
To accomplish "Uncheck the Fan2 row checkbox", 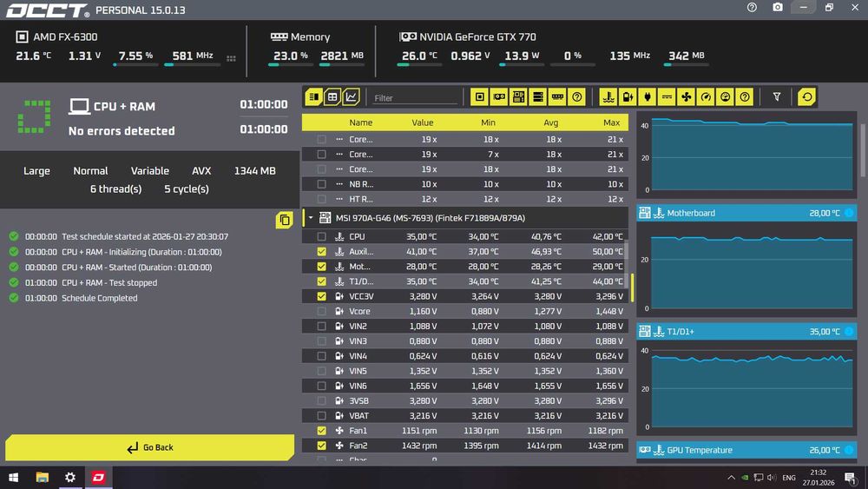I will (321, 446).
